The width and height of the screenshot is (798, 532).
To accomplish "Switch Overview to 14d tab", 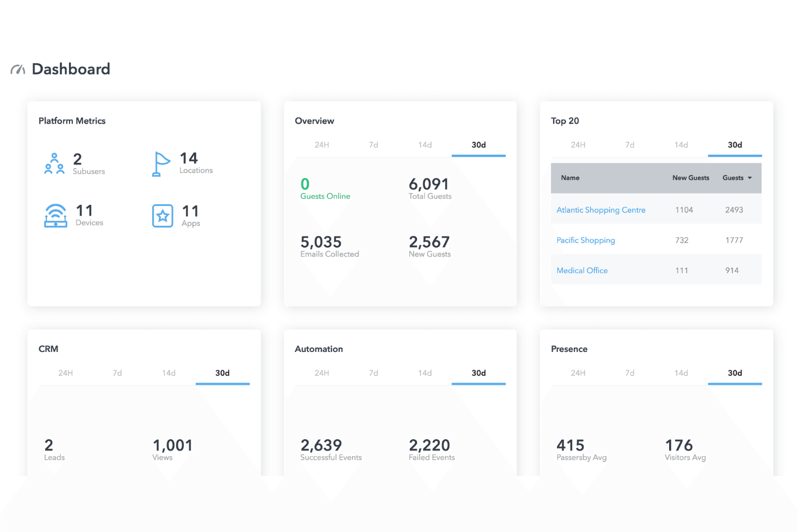I will coord(425,145).
